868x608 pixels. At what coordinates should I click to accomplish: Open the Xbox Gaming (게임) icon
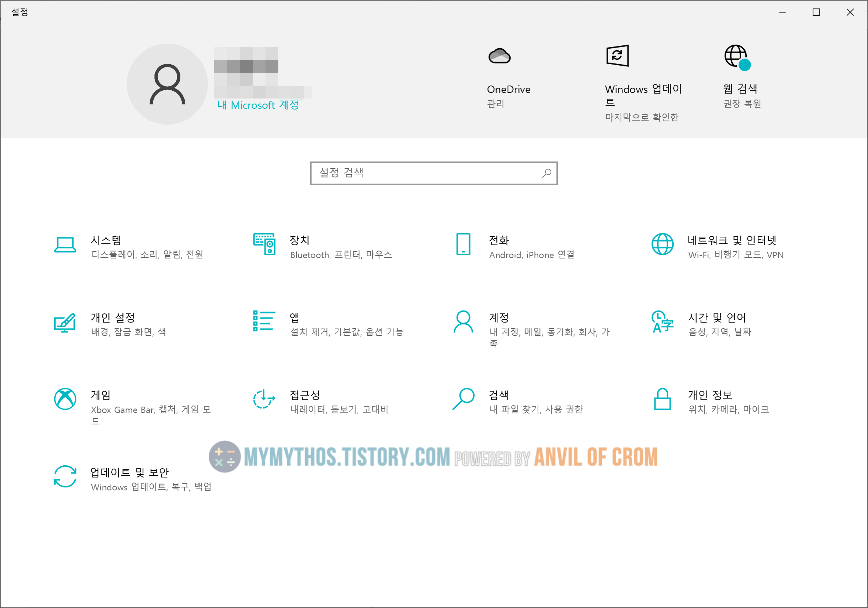[65, 399]
